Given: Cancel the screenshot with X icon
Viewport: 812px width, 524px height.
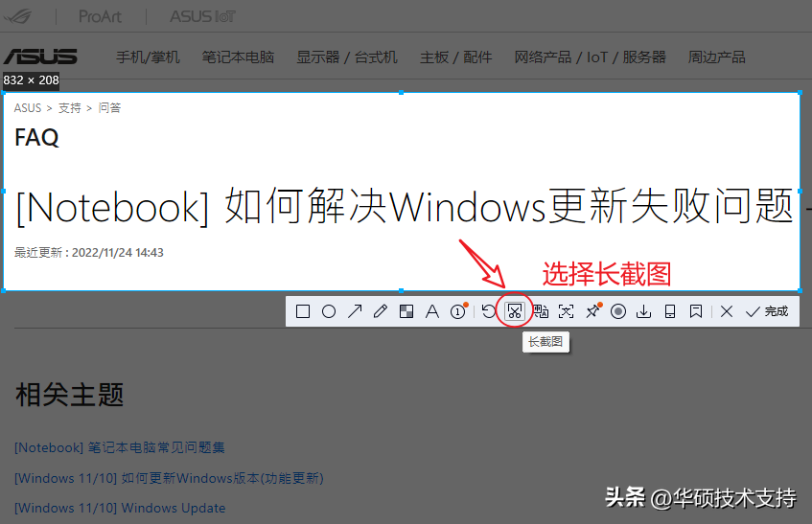Looking at the screenshot, I should pyautogui.click(x=727, y=311).
